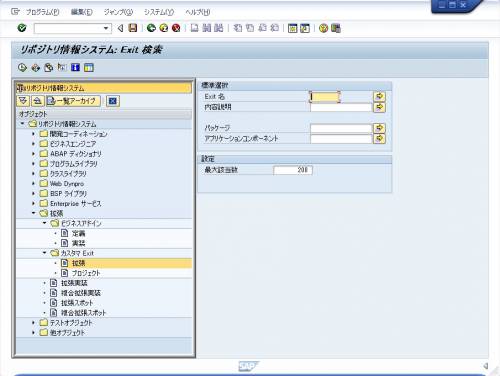Click the Last Page navigation icon
This screenshot has width=500, height=376.
click(x=274, y=28)
